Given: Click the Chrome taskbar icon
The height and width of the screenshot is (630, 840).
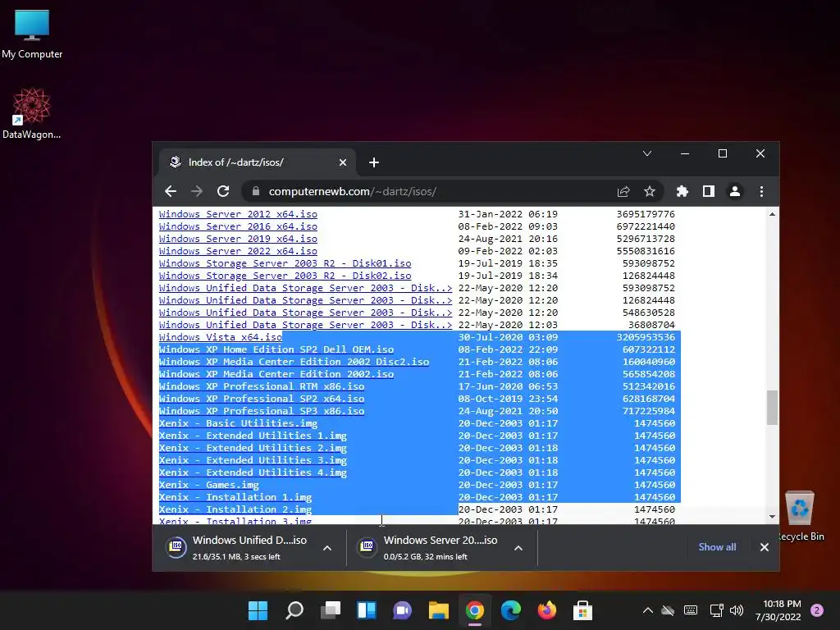Looking at the screenshot, I should click(475, 610).
